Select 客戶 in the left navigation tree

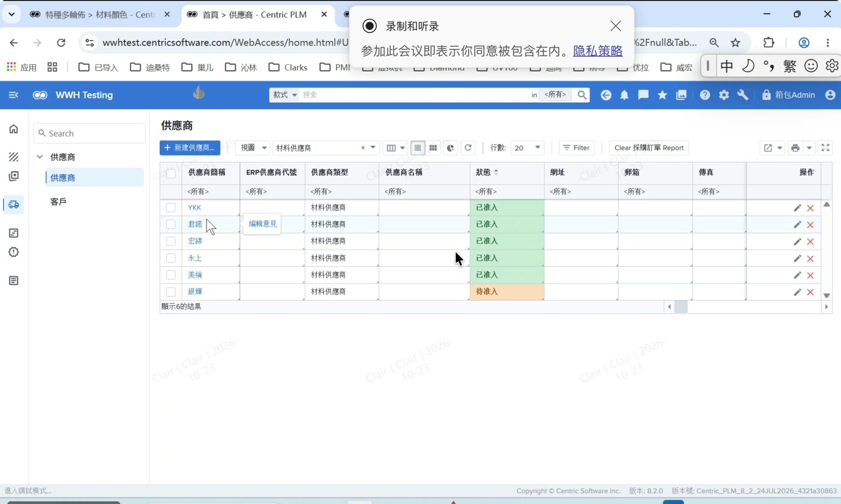(x=58, y=202)
